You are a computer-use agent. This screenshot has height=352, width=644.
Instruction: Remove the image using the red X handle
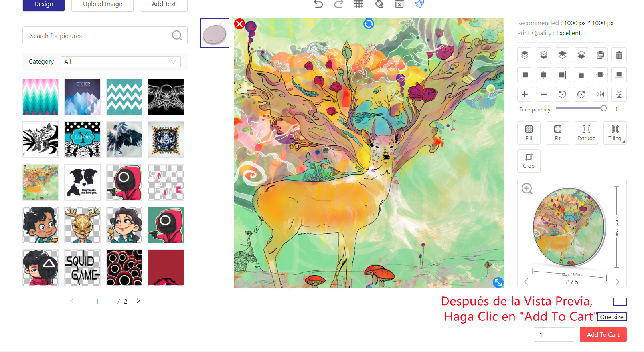[x=239, y=24]
